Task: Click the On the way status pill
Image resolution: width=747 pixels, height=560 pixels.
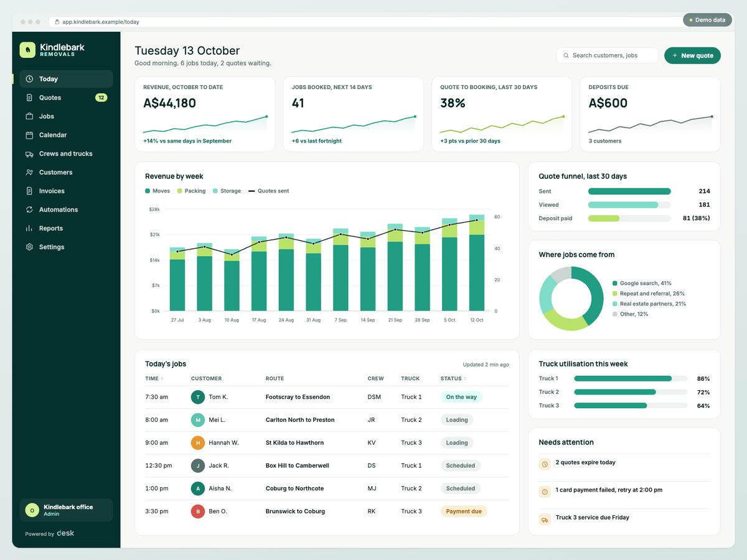Action: click(461, 397)
